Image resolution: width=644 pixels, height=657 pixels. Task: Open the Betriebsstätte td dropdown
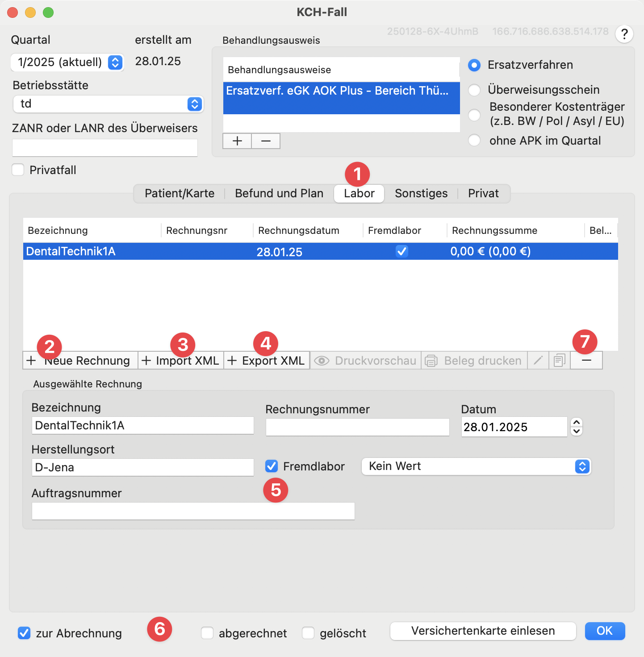[x=109, y=104]
